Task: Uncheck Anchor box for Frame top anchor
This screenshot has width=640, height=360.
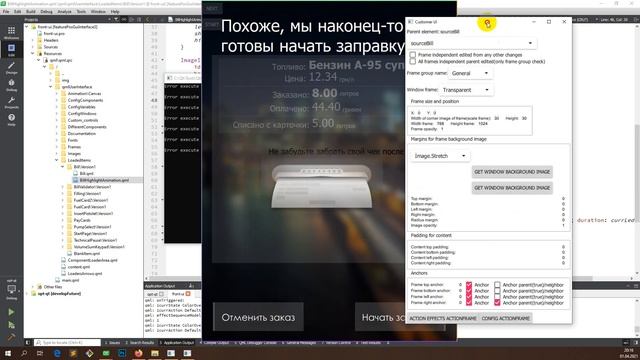Action: tap(469, 285)
